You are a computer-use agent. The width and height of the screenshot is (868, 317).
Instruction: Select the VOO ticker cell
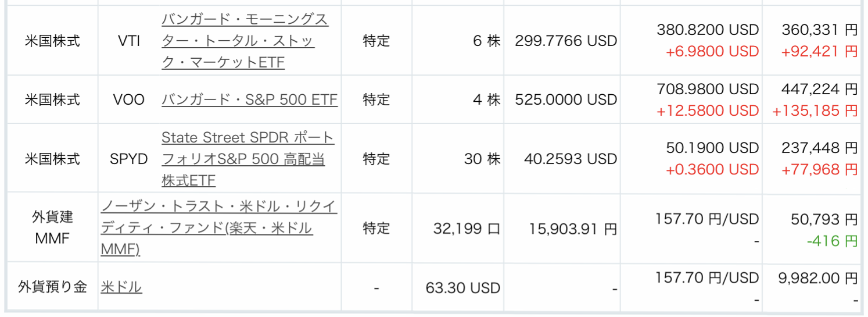pyautogui.click(x=129, y=99)
